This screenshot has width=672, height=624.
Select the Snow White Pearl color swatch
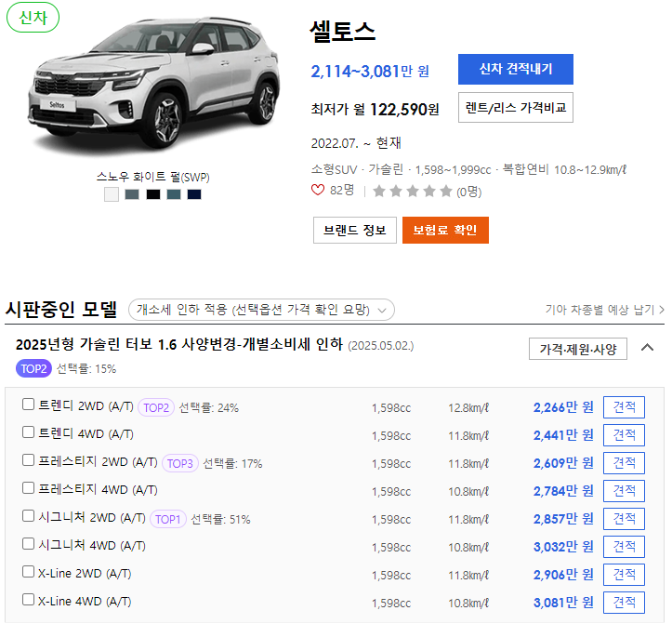click(112, 194)
